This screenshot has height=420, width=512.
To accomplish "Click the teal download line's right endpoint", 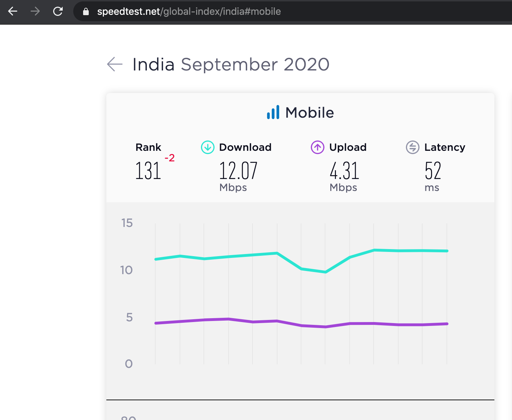I will 447,251.
